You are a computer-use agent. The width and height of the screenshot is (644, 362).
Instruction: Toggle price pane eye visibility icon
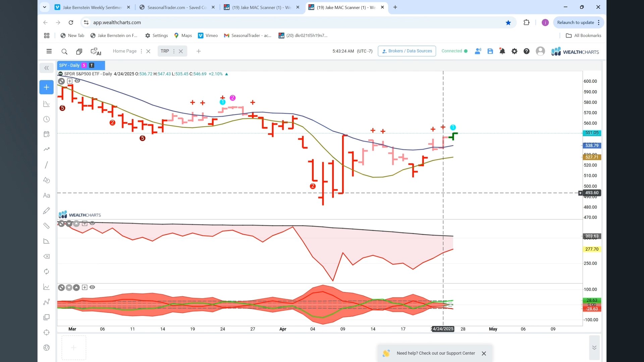point(77,81)
